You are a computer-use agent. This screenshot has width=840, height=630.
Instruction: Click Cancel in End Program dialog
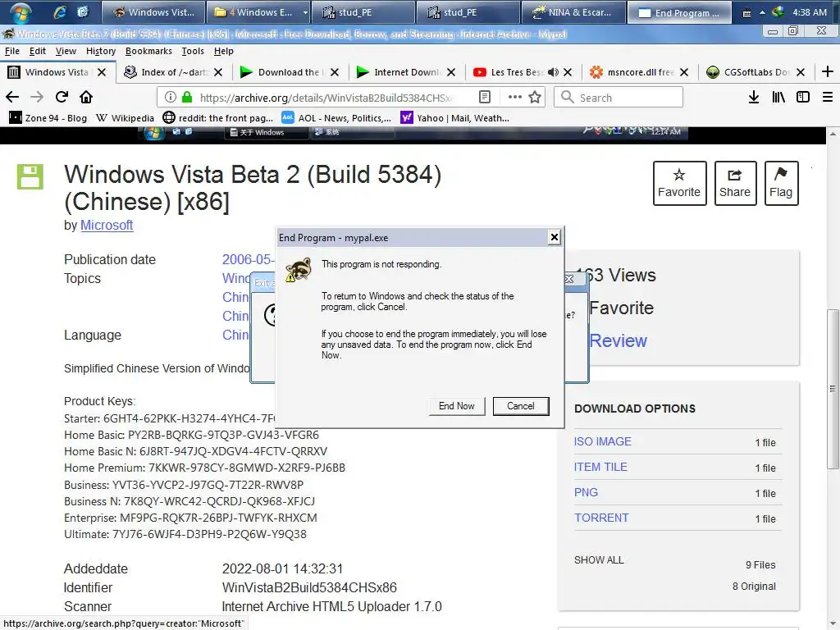[x=521, y=406]
